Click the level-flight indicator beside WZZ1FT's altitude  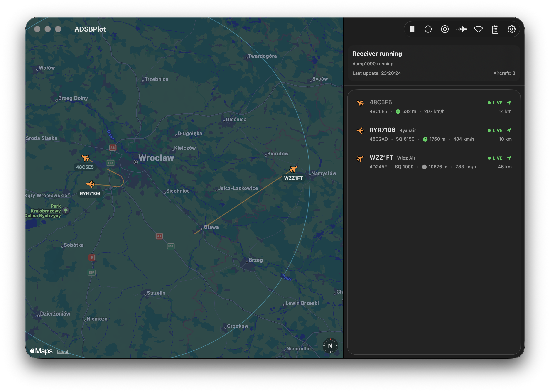coord(424,167)
